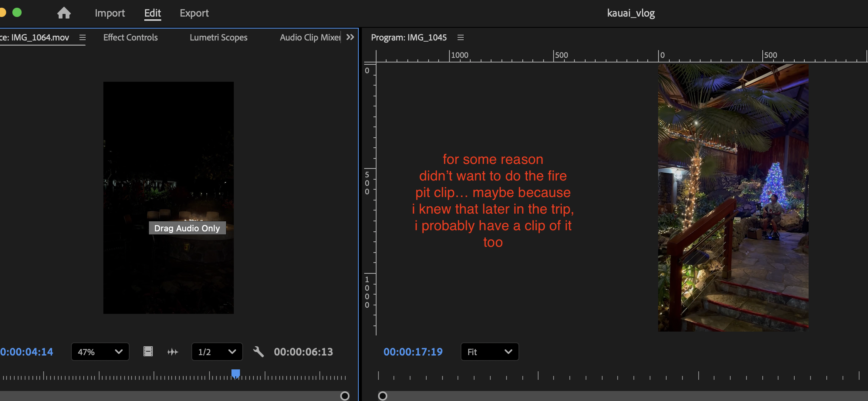Open the Program Monitor panel menu icon
The width and height of the screenshot is (868, 401).
pos(460,37)
